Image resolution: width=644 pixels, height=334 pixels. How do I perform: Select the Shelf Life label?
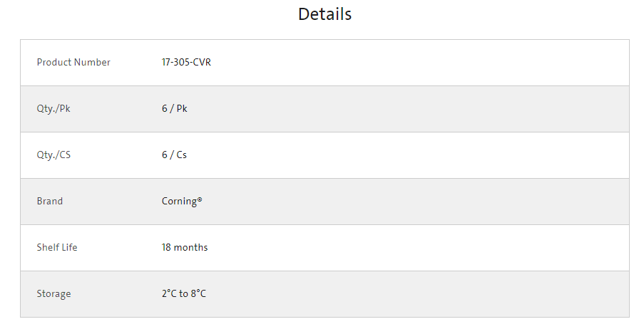pos(57,247)
